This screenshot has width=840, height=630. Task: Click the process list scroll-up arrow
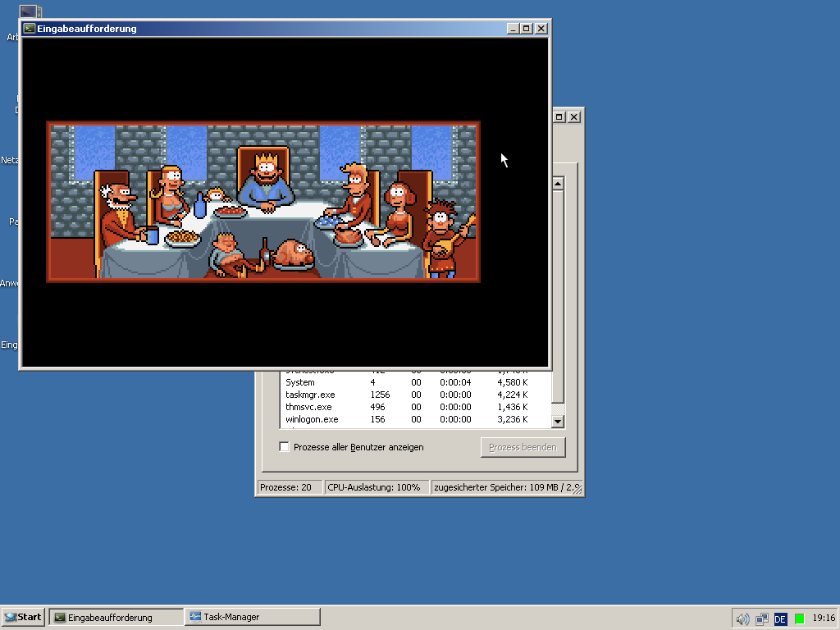[x=558, y=184]
